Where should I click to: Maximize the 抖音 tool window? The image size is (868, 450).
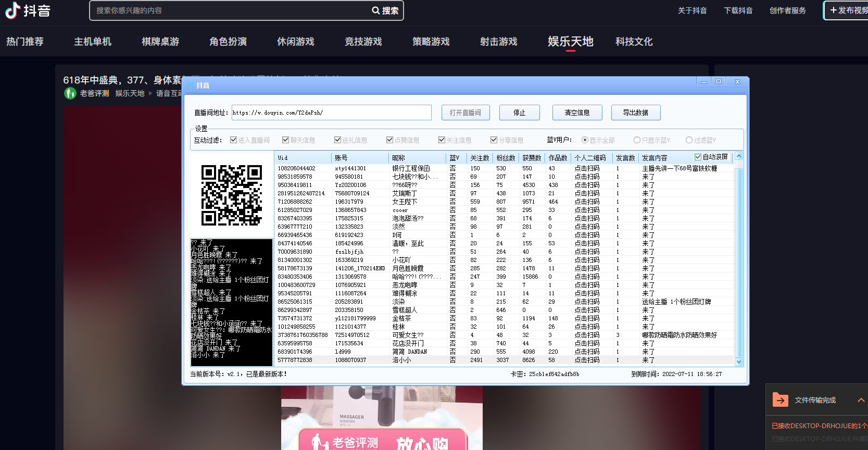pyautogui.click(x=719, y=82)
